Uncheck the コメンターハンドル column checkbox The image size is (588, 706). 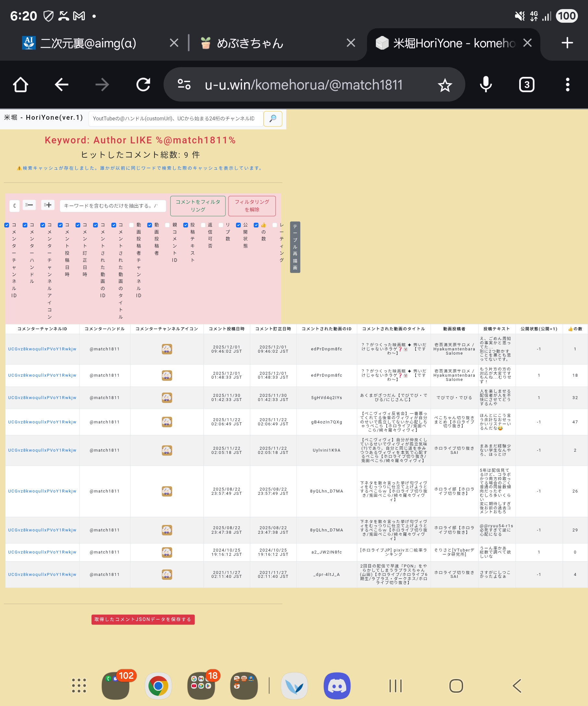pyautogui.click(x=25, y=225)
